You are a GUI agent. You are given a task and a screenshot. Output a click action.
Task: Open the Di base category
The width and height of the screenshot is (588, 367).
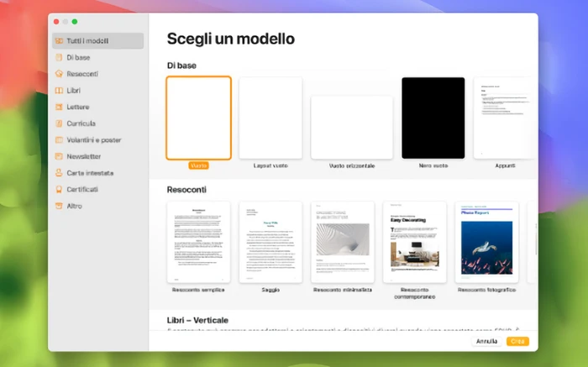click(78, 57)
